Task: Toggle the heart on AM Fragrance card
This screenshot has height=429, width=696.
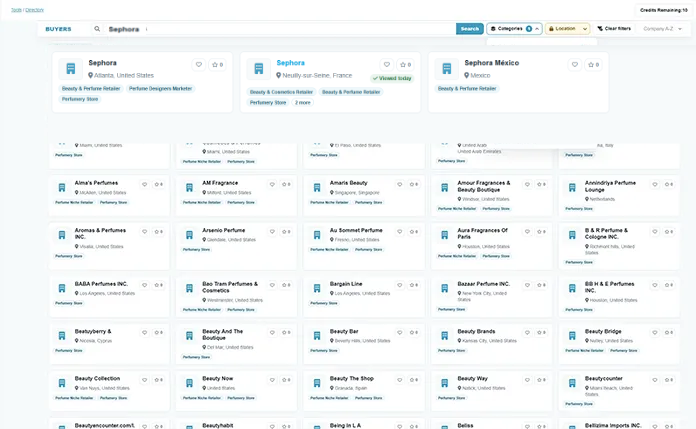Action: tap(272, 184)
